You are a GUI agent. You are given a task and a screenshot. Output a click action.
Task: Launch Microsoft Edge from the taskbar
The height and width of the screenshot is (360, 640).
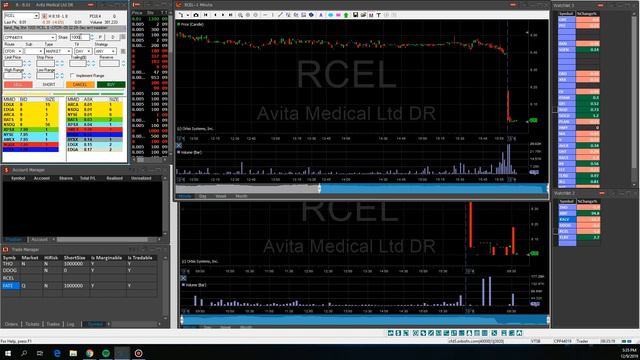point(57,353)
